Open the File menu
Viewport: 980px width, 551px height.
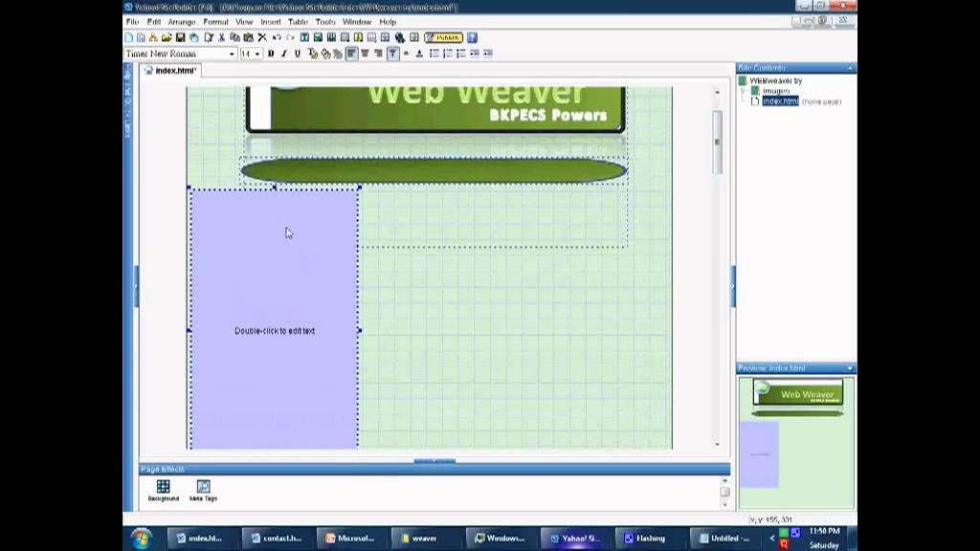(x=132, y=22)
